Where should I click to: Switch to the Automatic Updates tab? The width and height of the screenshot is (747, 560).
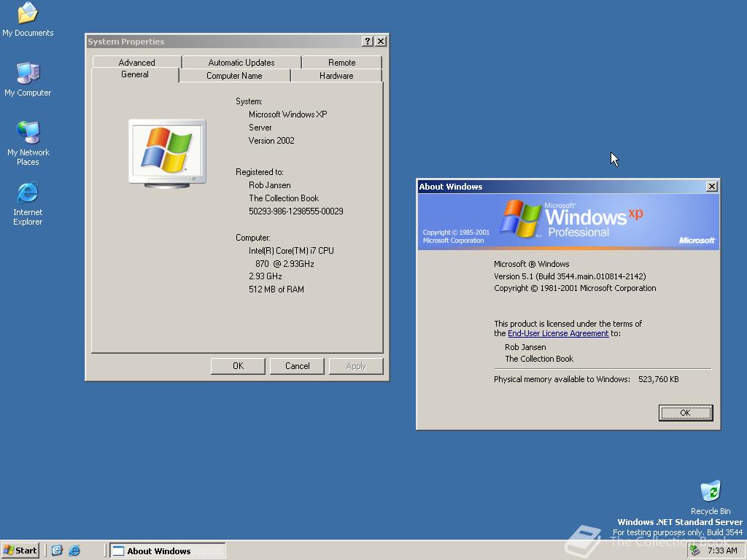pos(241,63)
